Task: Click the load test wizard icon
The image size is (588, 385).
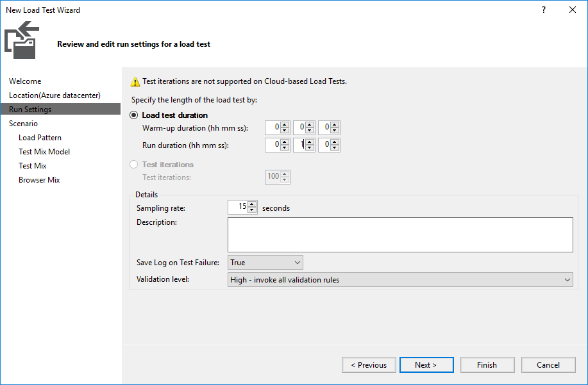Action: pos(22,40)
